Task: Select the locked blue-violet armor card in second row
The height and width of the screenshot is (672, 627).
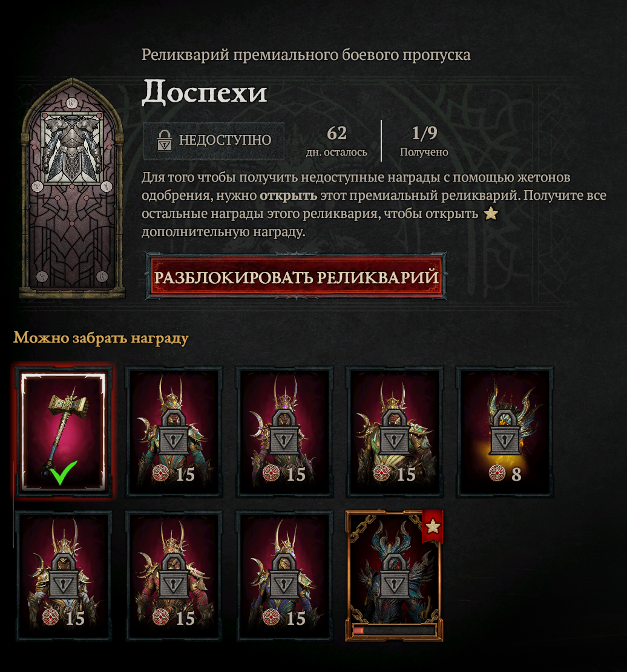Action: point(284,576)
